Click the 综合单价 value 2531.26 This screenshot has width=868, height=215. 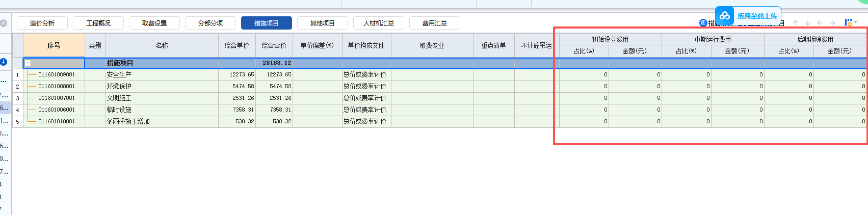click(x=237, y=98)
